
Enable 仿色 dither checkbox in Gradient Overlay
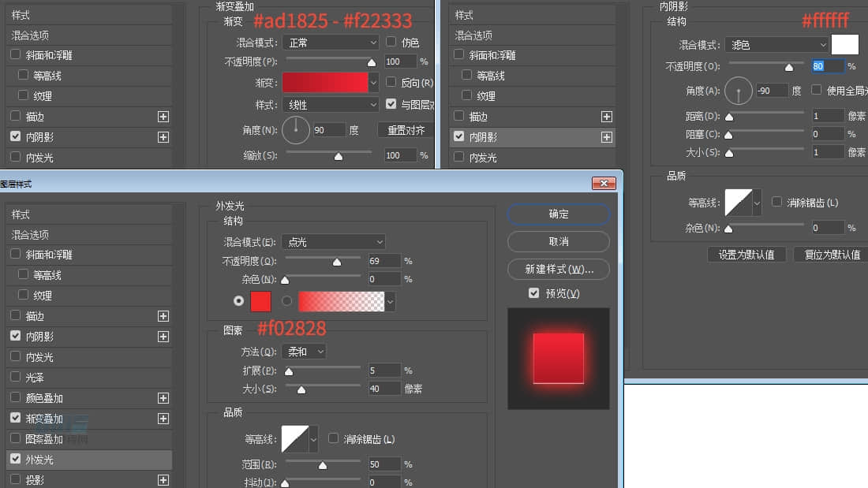(x=391, y=42)
